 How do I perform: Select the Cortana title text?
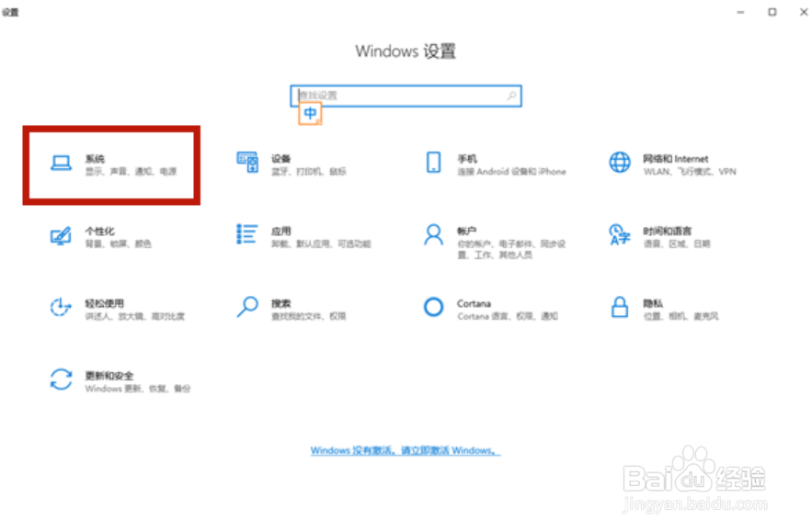[x=474, y=304]
